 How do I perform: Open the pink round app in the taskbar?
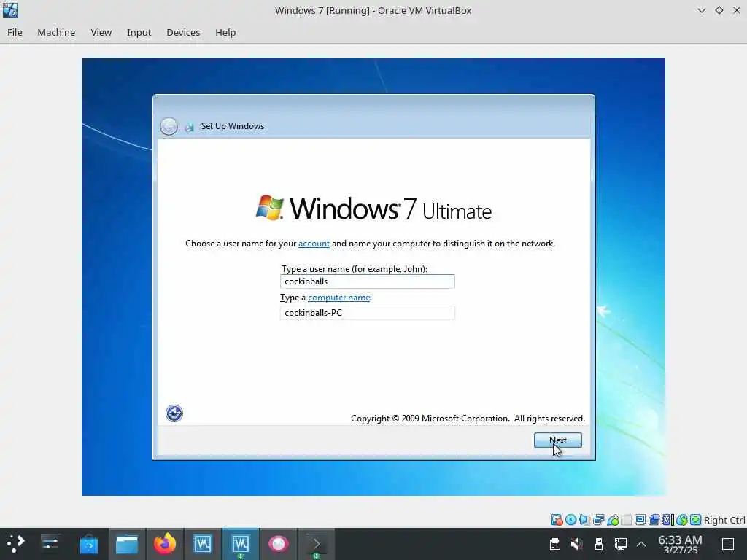[x=278, y=544]
